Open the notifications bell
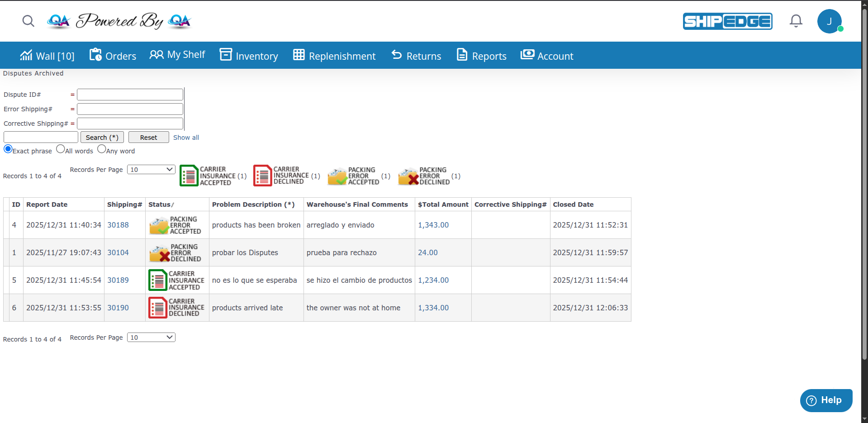Viewport: 868px width, 423px height. click(x=796, y=21)
